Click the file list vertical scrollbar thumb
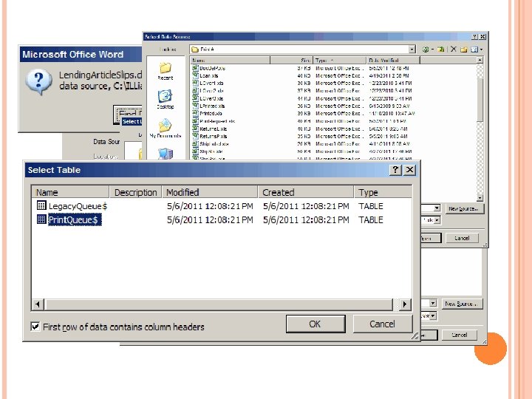The height and width of the screenshot is (399, 532). (480, 99)
